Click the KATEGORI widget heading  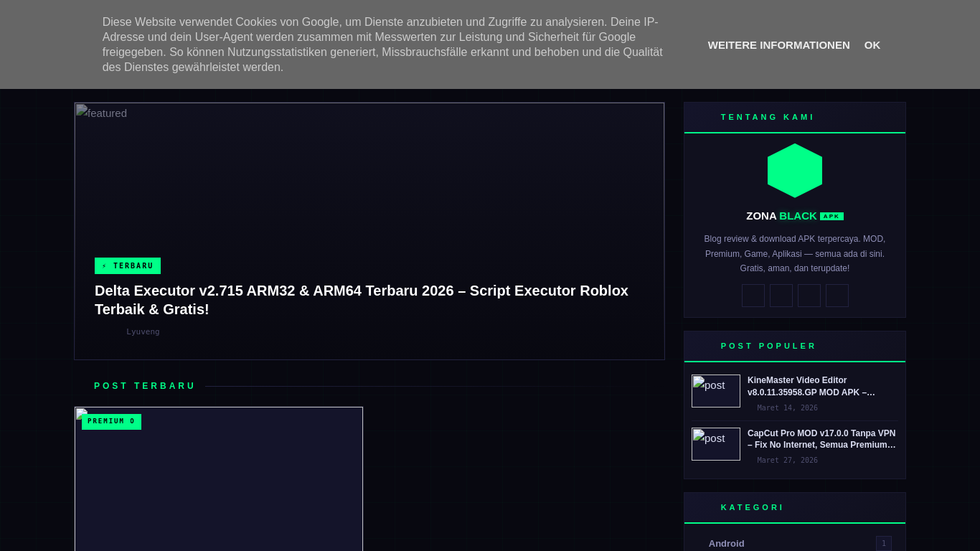point(753,507)
